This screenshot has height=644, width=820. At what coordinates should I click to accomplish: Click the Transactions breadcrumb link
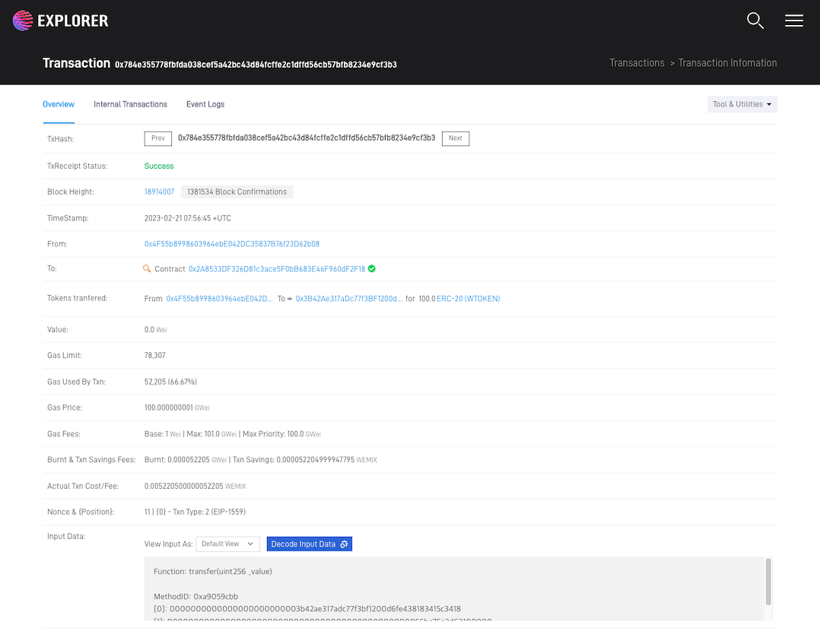click(x=637, y=63)
